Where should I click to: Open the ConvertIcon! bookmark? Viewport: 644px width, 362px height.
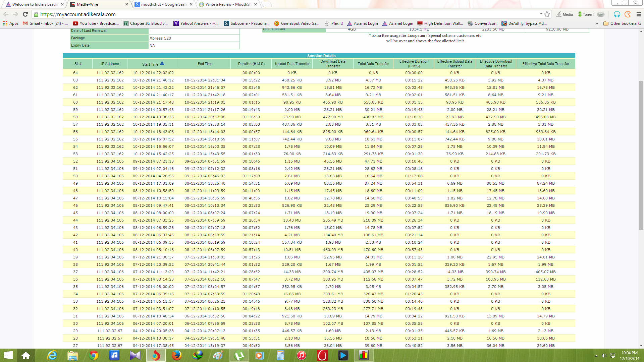(483, 23)
